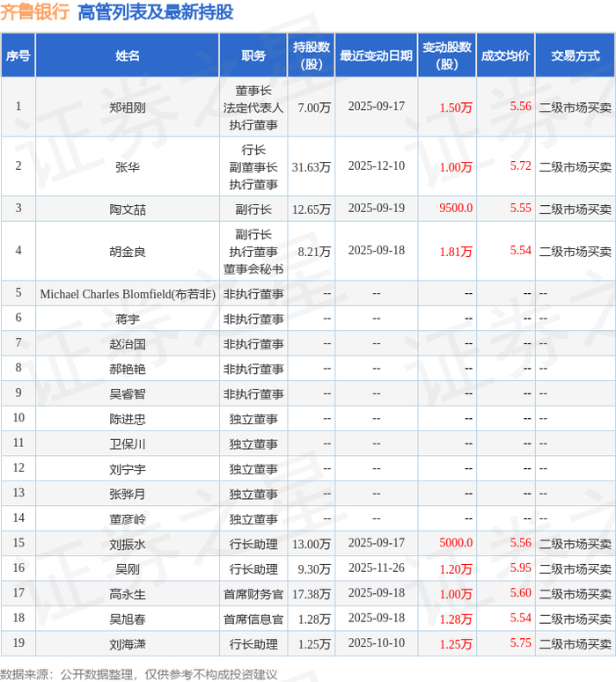Viewport: 616px width, 682px height.
Task: Click the red 5000.0 change value
Action: pos(456,543)
